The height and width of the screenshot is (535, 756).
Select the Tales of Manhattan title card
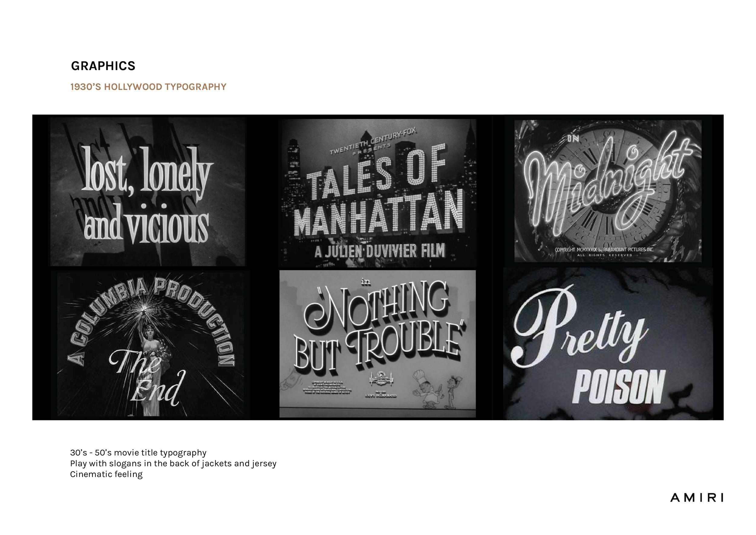point(377,193)
